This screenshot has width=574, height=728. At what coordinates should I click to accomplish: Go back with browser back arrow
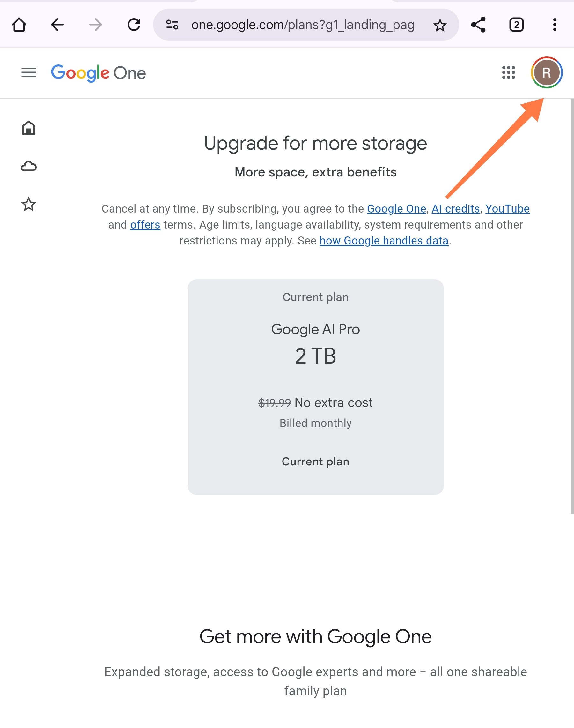[57, 25]
